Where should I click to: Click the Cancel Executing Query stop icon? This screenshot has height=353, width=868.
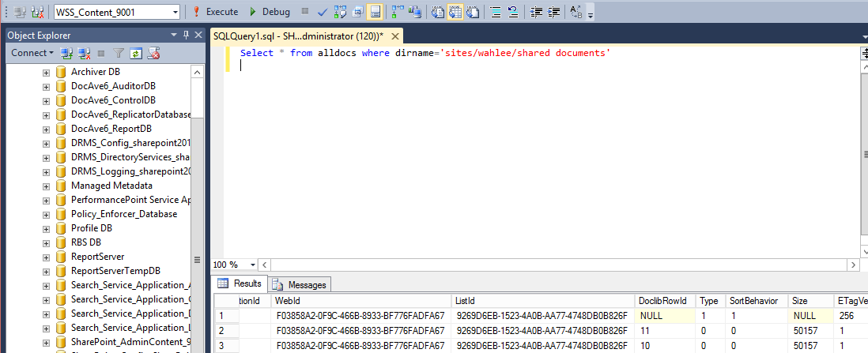tap(305, 11)
